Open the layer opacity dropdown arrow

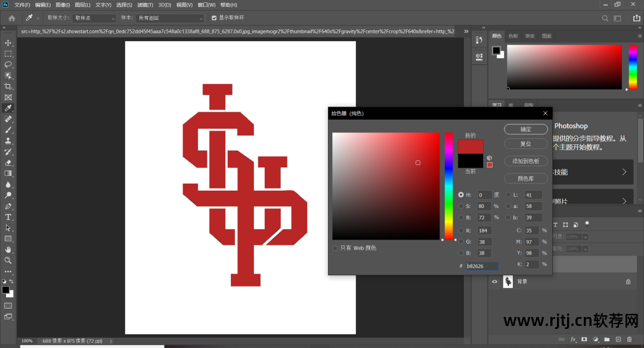pos(586,237)
